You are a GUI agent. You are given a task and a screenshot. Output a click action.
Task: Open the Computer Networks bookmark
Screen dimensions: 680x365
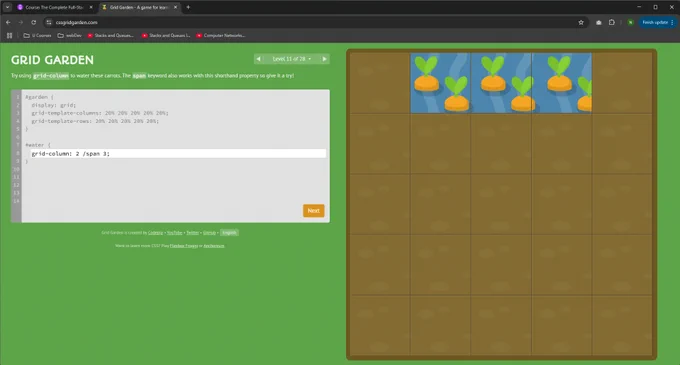click(x=221, y=36)
